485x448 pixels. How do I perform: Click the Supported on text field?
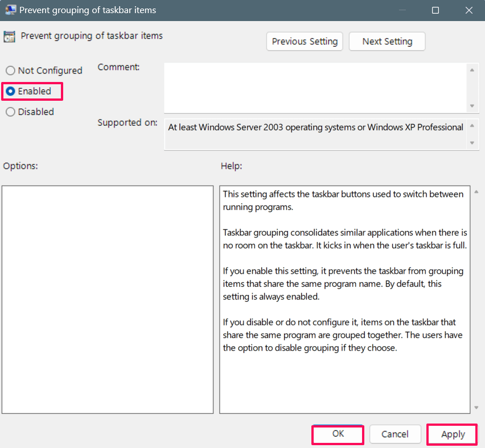pyautogui.click(x=315, y=134)
